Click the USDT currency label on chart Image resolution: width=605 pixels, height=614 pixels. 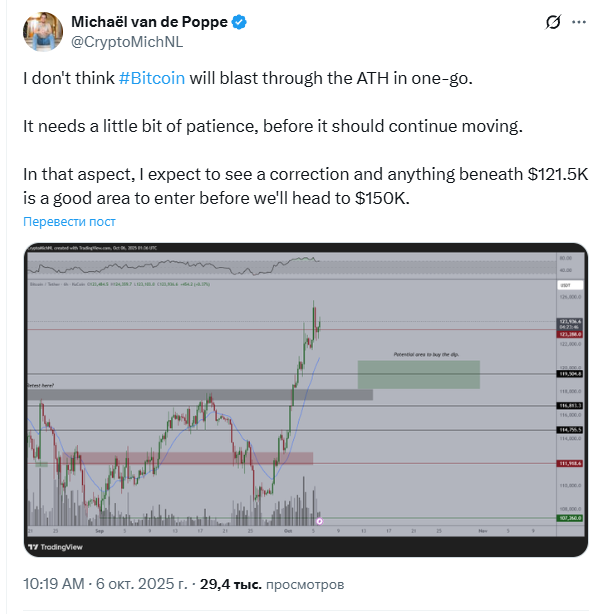point(563,286)
